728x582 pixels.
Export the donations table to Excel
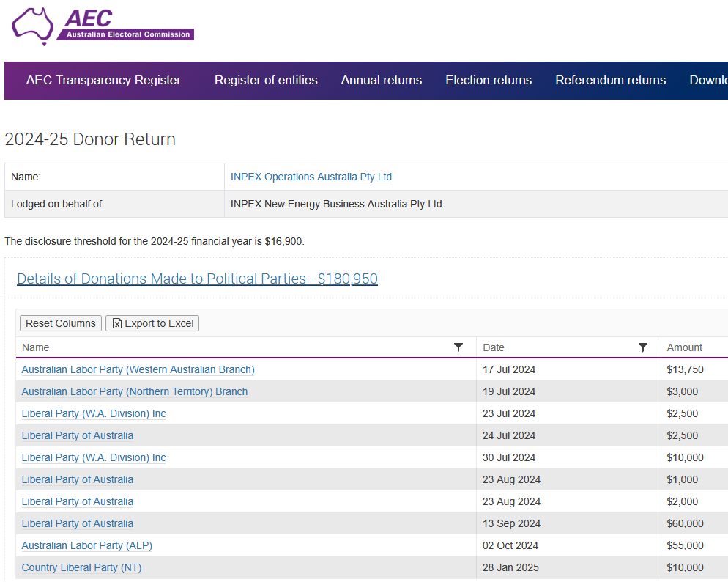(152, 323)
